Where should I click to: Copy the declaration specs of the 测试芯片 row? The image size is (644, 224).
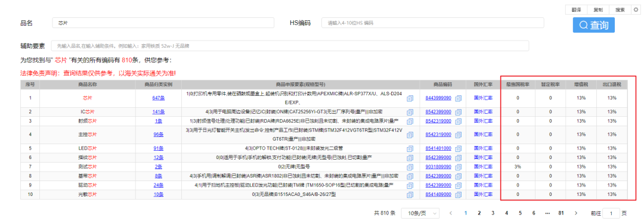tap(410, 167)
